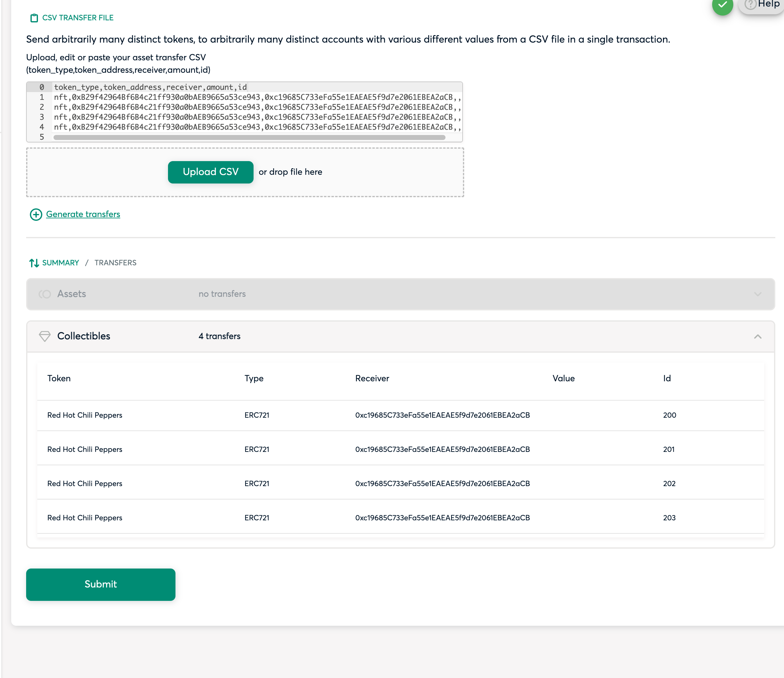Click the green checkmark status icon
Image resolution: width=784 pixels, height=678 pixels.
click(x=722, y=5)
